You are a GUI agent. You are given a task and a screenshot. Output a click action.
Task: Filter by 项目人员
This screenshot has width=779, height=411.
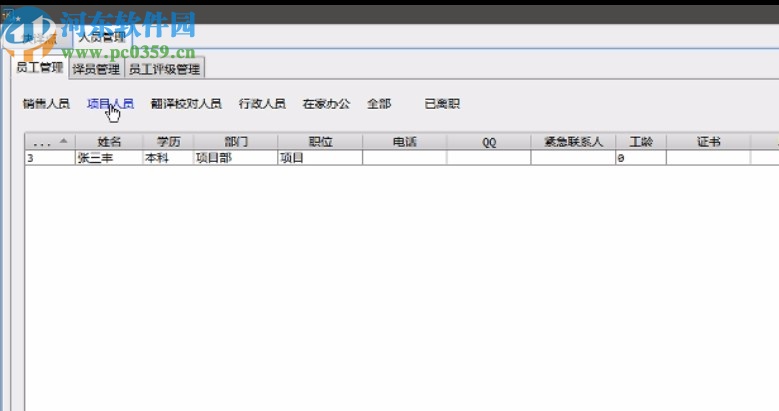pos(110,103)
